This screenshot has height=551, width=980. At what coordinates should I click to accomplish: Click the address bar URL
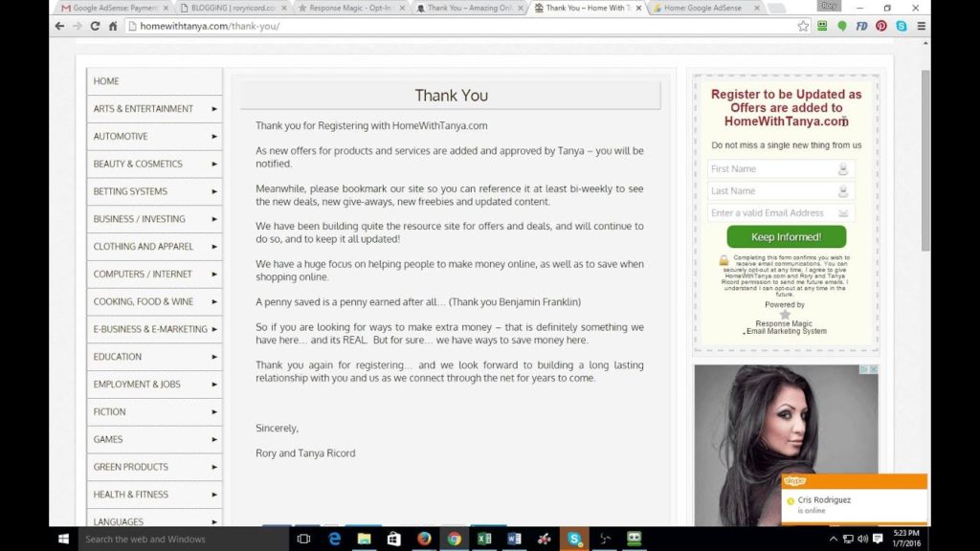point(210,26)
